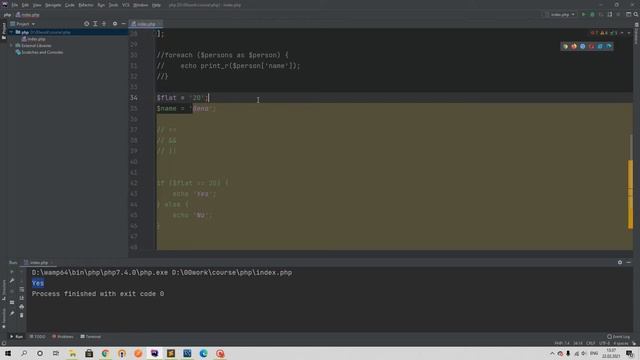Viewport: 640px width, 360px height.
Task: Collapse the php project root folder
Action: pos(11,32)
